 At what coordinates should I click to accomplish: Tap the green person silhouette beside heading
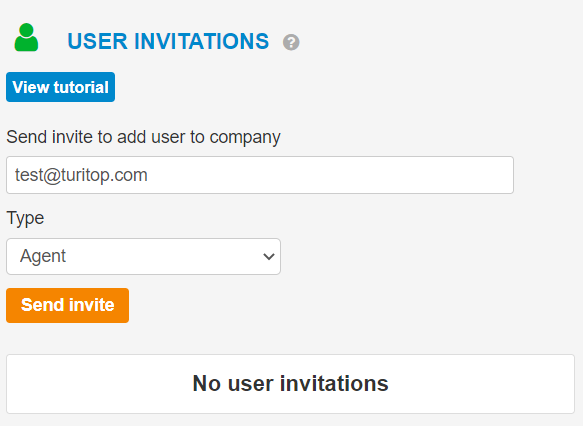26,37
